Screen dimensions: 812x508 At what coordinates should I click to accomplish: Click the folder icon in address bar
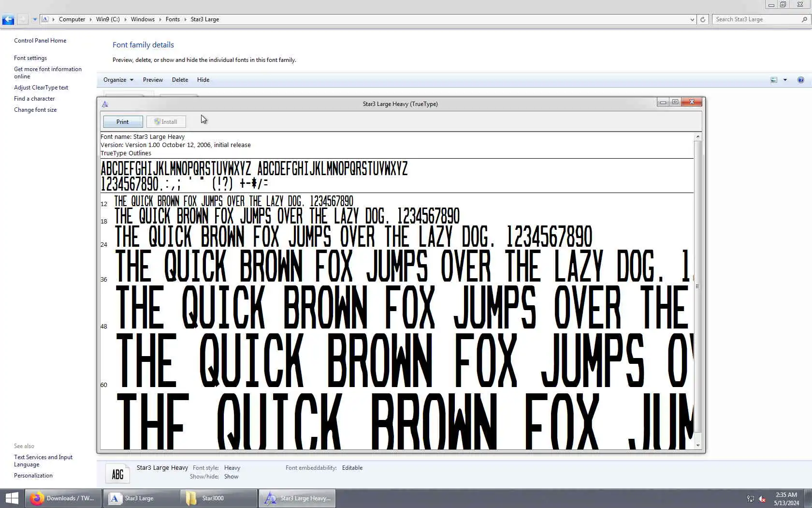pos(45,19)
